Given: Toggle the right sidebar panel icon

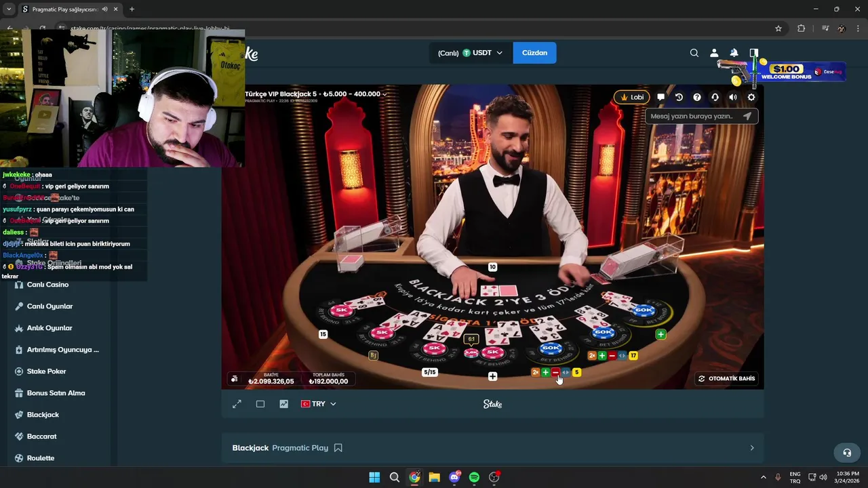Looking at the screenshot, I should [x=753, y=53].
